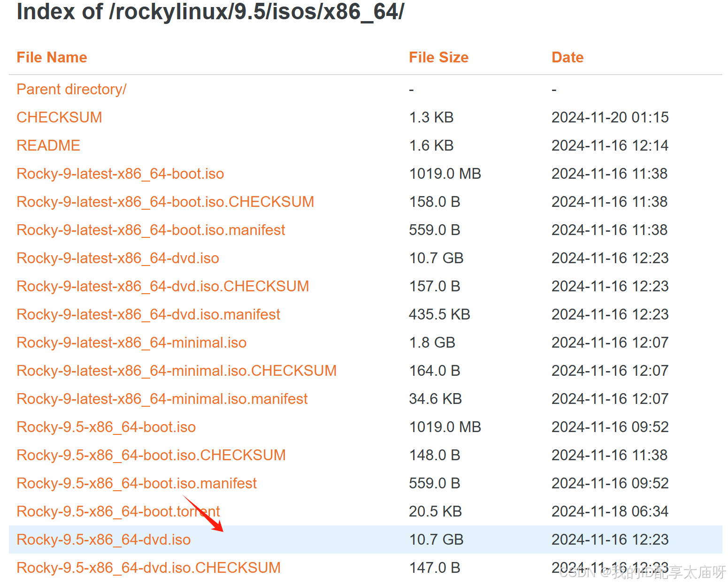Open Rocky-9-latest-x86_64-minimal.iso.manifest link
The height and width of the screenshot is (585, 728).
click(x=162, y=399)
